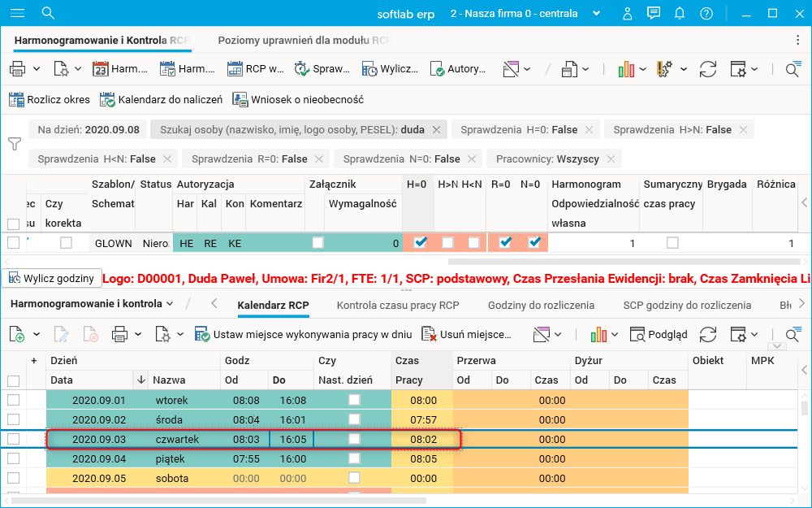Click the Rozlicz okres button
The width and height of the screenshot is (812, 508).
pyautogui.click(x=50, y=99)
